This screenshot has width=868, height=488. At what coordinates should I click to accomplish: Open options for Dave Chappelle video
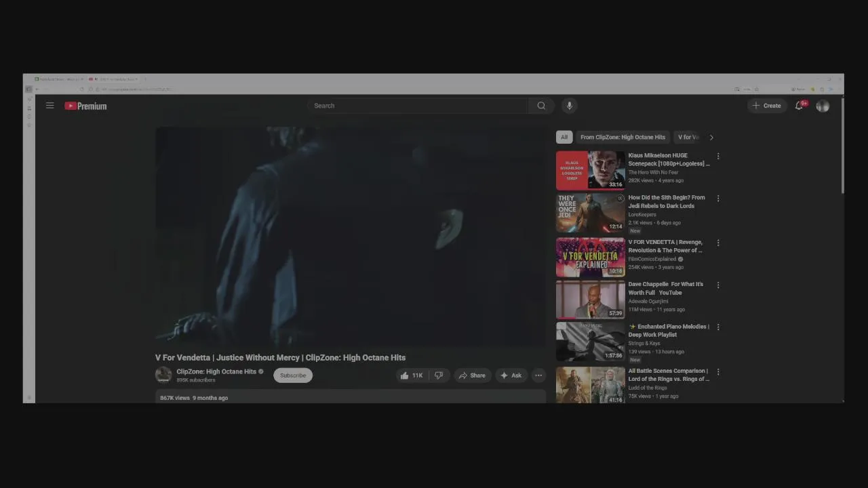(718, 285)
